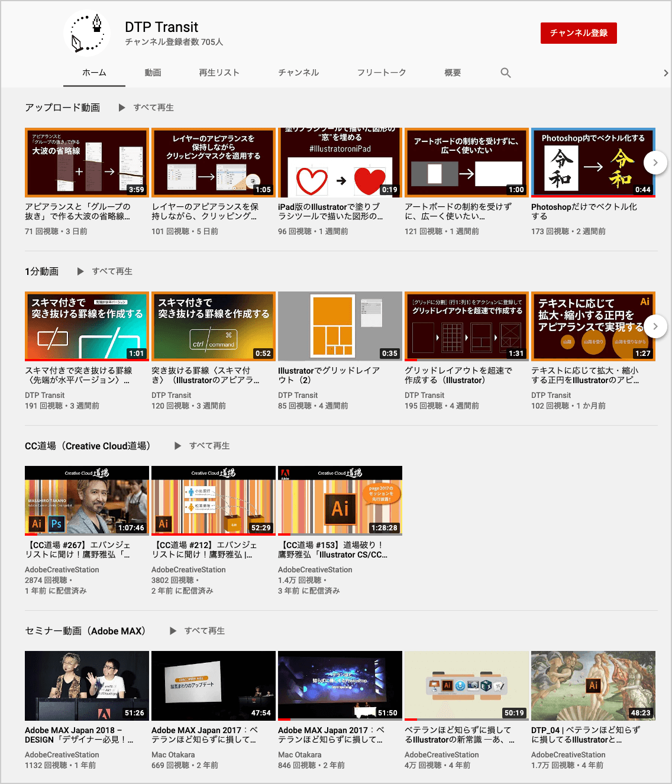Play the red heart iPad Illustrator video
Screen dimensions: 672x784
pos(340,163)
